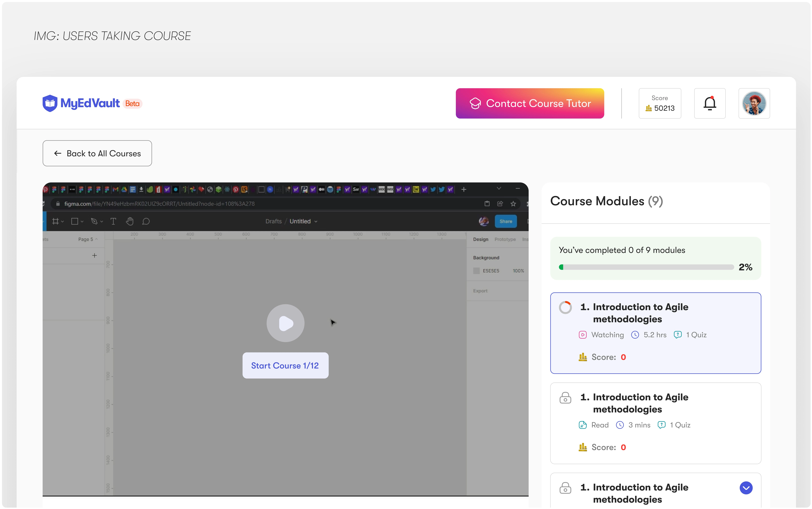This screenshot has width=812, height=509.
Task: Click the Beta badge next to logo
Action: point(132,104)
